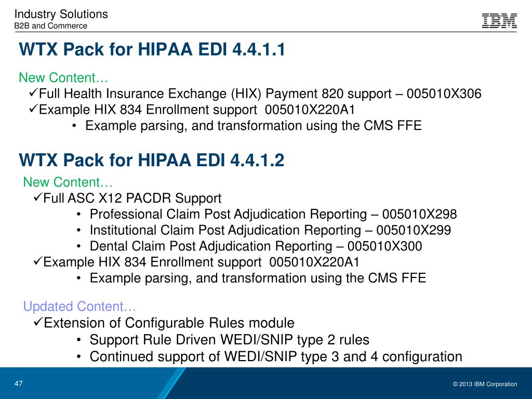Click the WTX Pack for HIPAA EDI 4.4.1.2 heading

coord(152,160)
